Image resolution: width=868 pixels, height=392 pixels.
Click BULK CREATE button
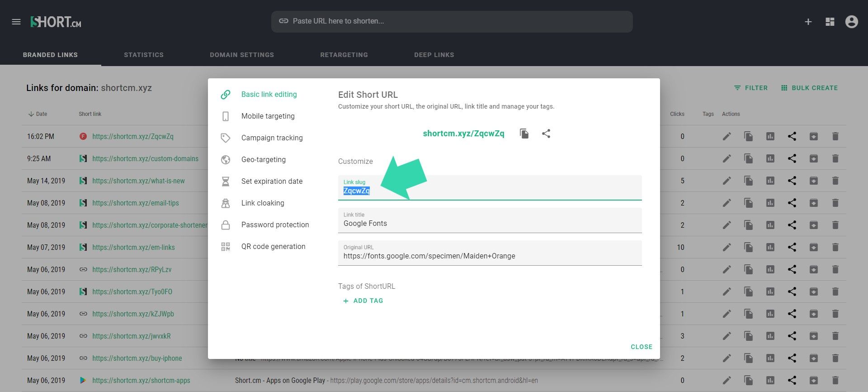tap(809, 88)
